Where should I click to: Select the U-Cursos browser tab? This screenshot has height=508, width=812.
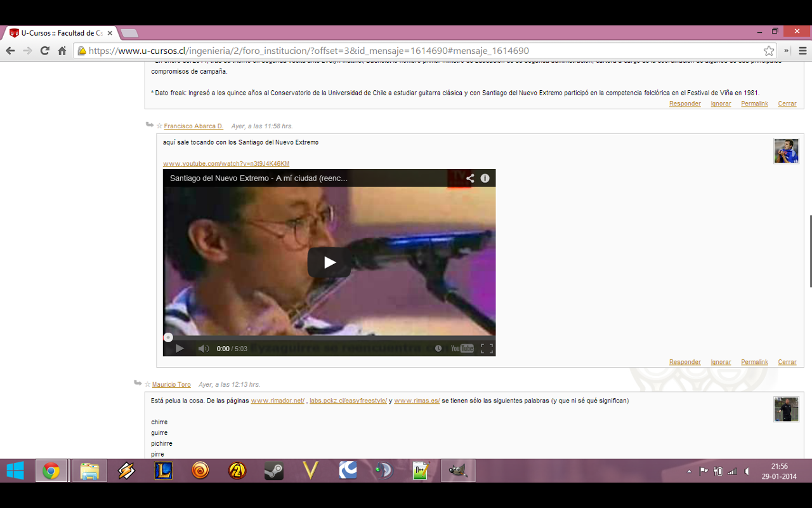point(62,33)
